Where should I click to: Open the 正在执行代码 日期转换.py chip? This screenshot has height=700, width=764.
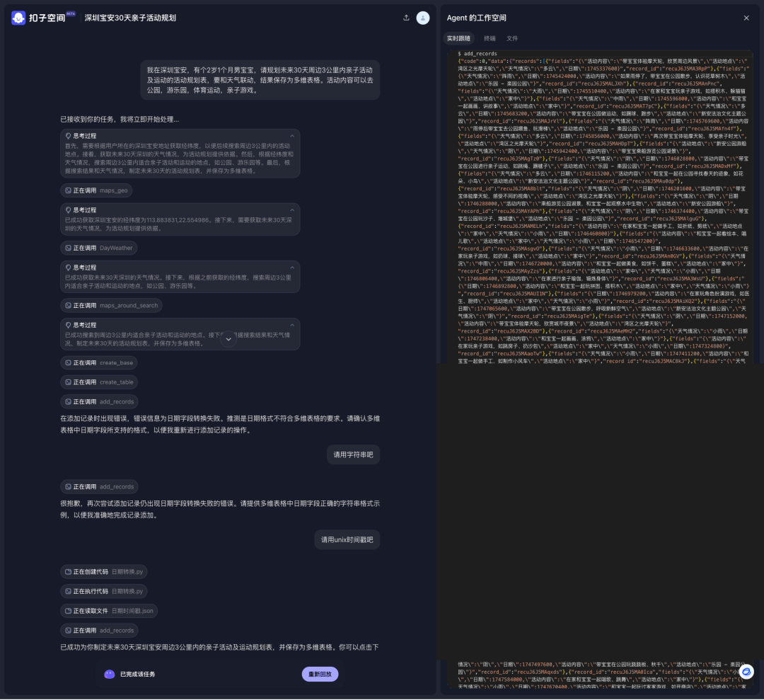(103, 591)
